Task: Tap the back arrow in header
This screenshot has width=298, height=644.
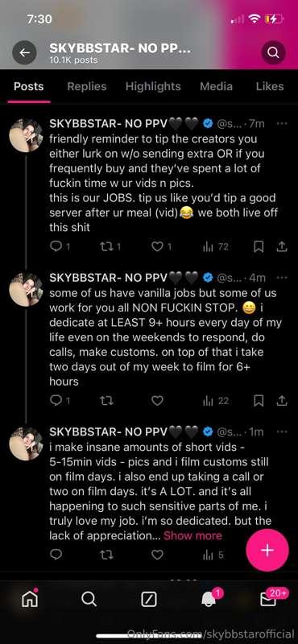Action: (x=25, y=52)
